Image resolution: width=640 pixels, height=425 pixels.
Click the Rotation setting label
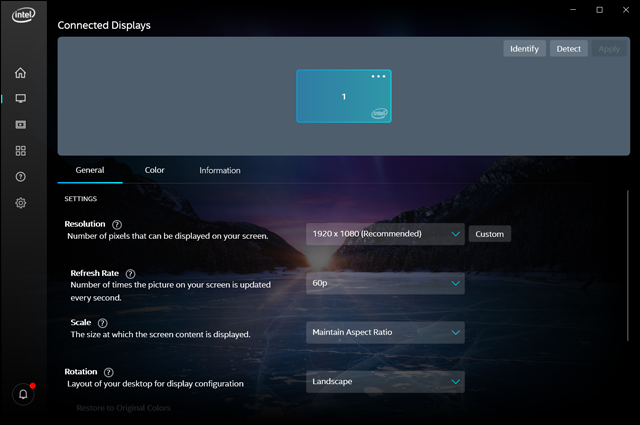[x=81, y=372]
